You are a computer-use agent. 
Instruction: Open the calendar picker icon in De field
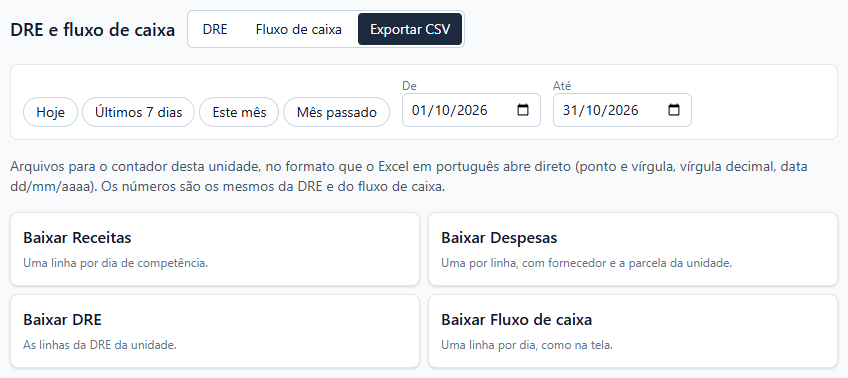[522, 110]
